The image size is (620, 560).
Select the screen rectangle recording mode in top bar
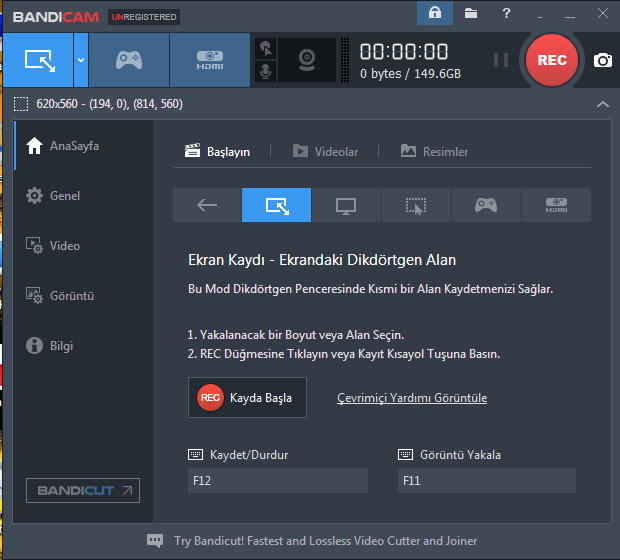click(x=38, y=60)
